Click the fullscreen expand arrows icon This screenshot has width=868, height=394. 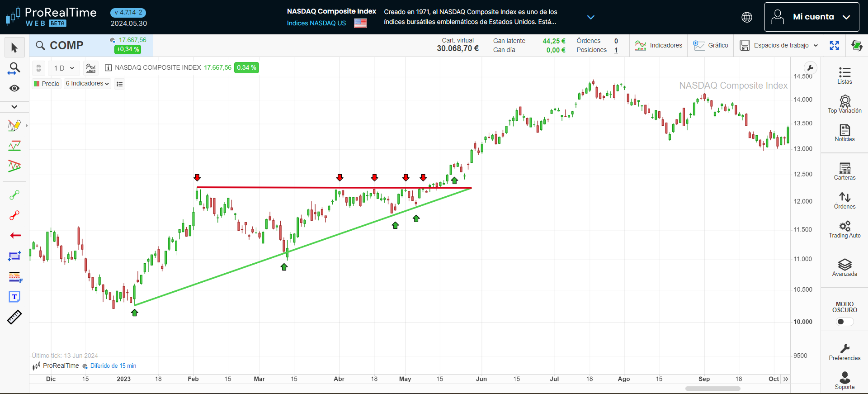coord(835,46)
